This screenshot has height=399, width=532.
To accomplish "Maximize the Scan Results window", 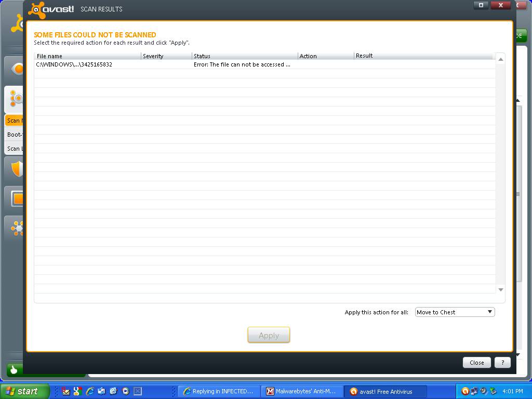I will (481, 5).
